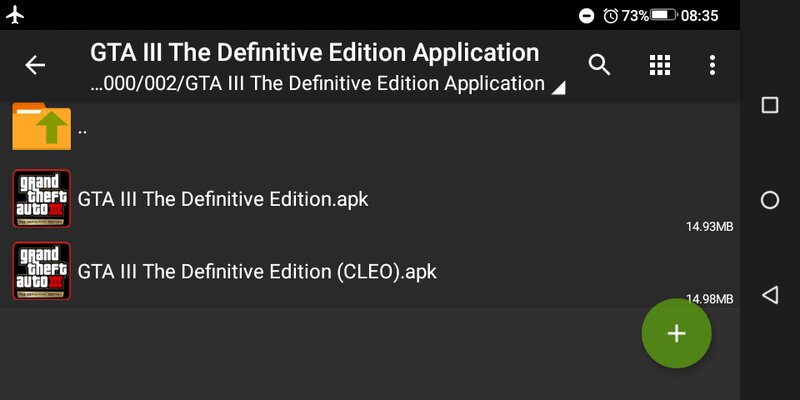Switch view with the grid icon
Image resolution: width=800 pixels, height=400 pixels.
coord(660,65)
